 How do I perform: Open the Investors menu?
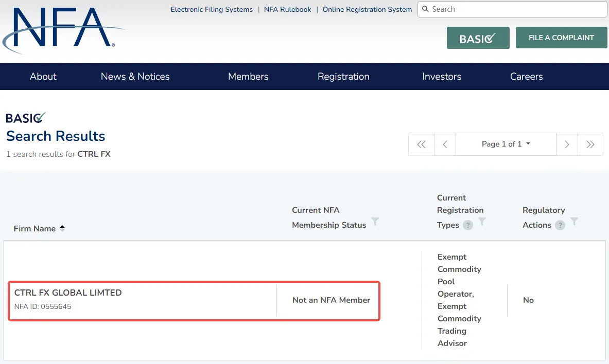442,77
